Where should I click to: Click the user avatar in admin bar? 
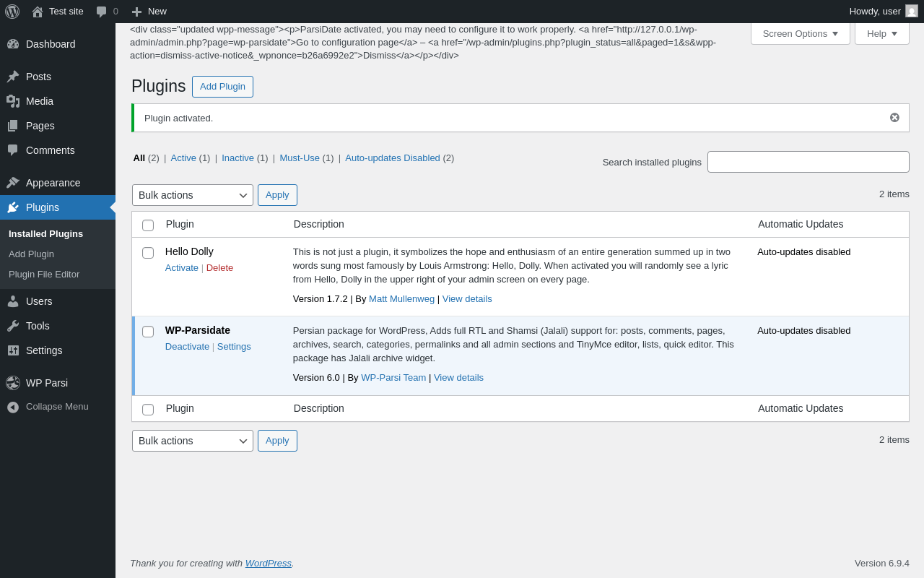tap(912, 11)
